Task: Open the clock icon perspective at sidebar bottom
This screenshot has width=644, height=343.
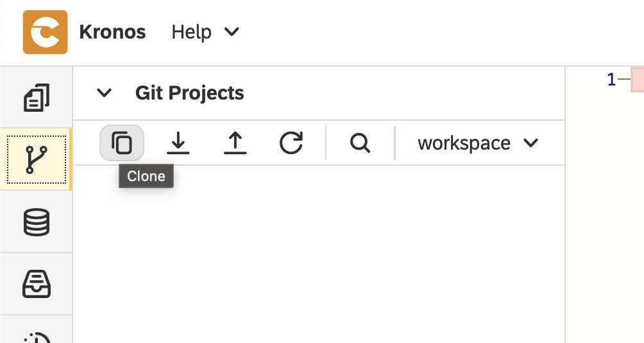Action: [37, 338]
